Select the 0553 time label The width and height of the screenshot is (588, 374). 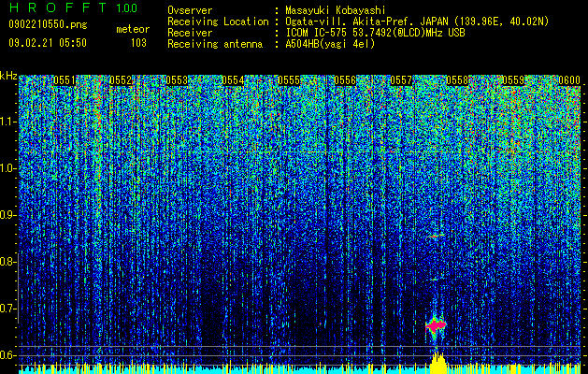(x=177, y=80)
